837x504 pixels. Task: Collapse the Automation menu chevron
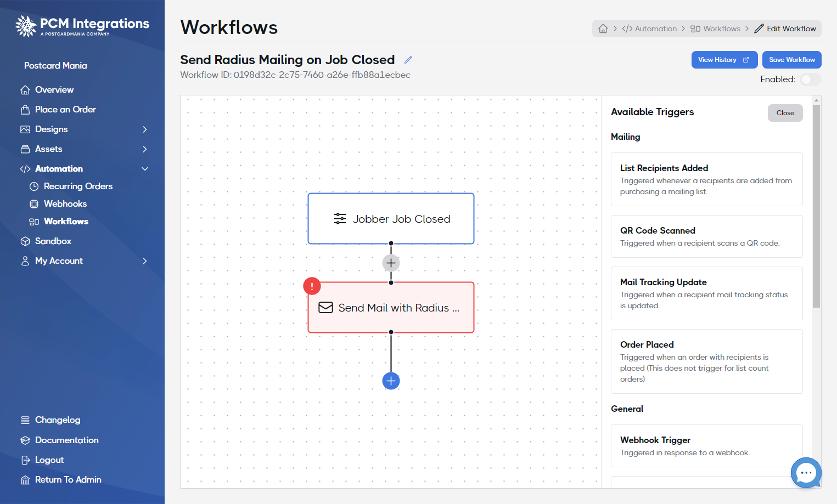[145, 169]
